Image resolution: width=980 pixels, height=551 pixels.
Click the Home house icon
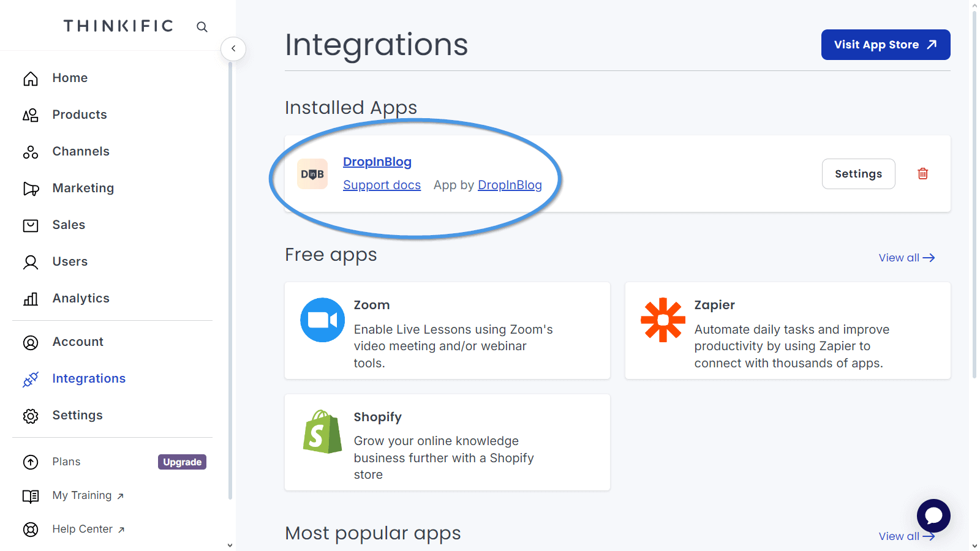pyautogui.click(x=31, y=78)
